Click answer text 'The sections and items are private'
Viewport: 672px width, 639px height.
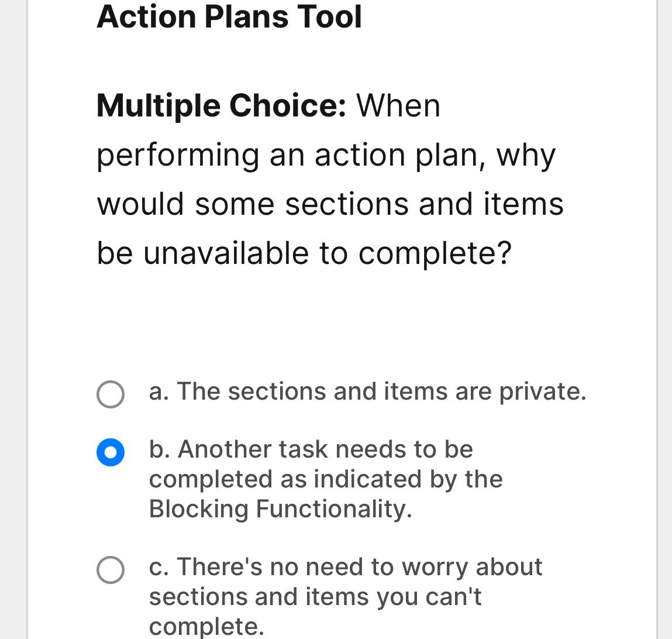367,391
